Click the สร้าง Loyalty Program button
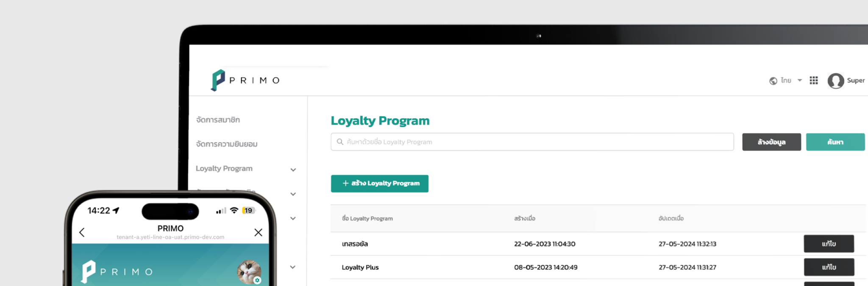 (x=379, y=183)
